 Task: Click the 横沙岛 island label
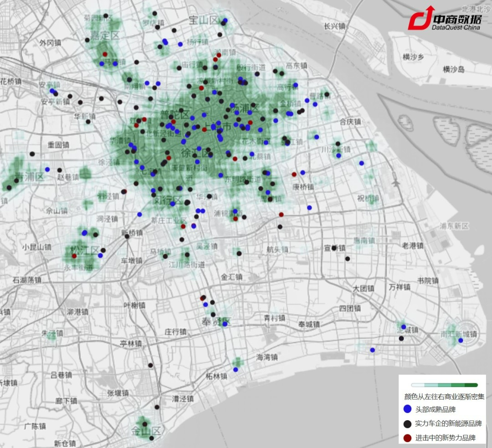[453, 69]
